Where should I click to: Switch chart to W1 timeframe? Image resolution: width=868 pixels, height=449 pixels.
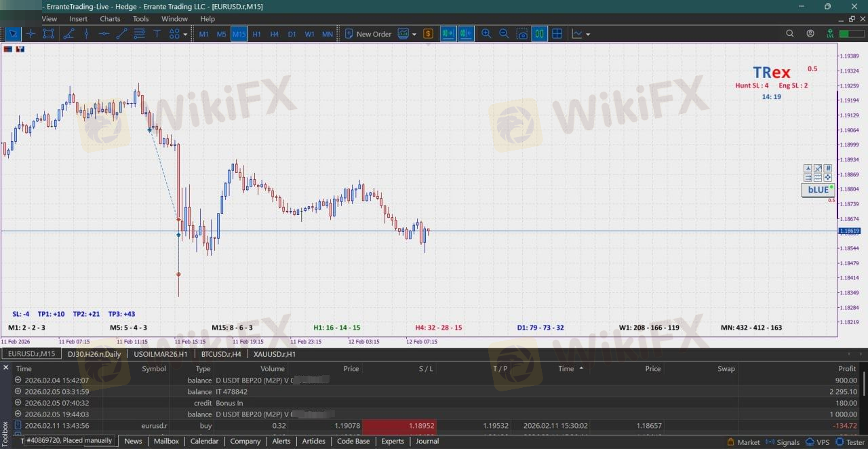[x=309, y=34]
